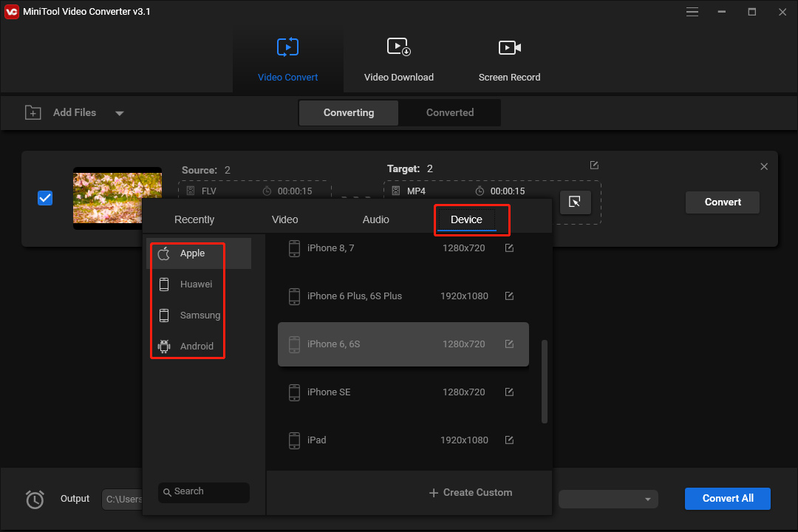Choose the iPhone 6 Plus, 6S Plus preset
Screen dimensions: 798x532
pyautogui.click(x=403, y=296)
